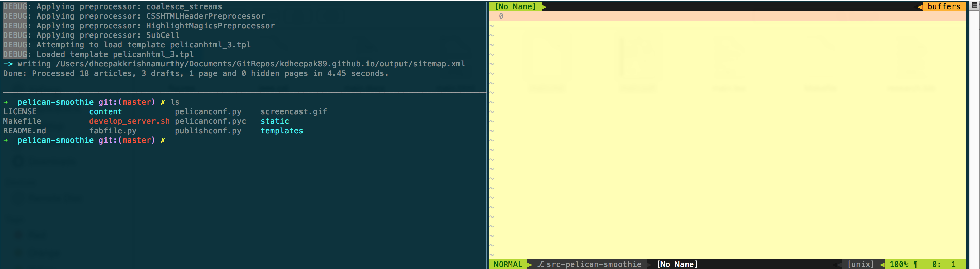Click the pilcrow symbol in status line
Image resolution: width=980 pixels, height=269 pixels.
tap(916, 264)
